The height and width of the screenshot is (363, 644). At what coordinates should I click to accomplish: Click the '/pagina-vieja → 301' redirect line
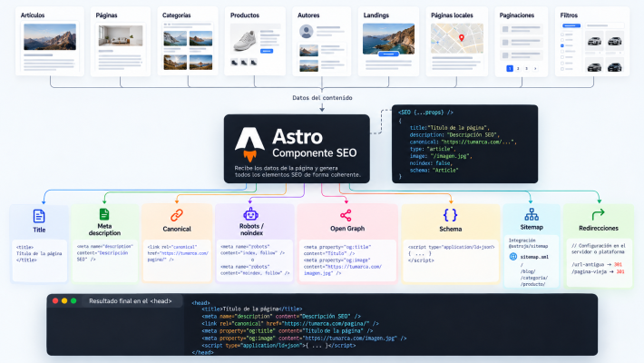[598, 271]
